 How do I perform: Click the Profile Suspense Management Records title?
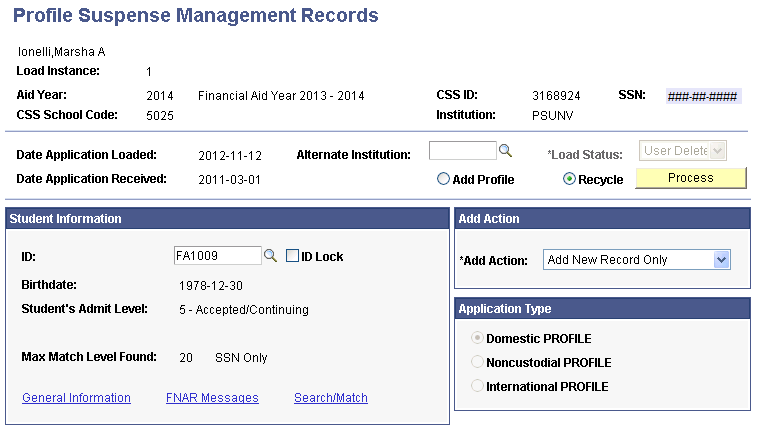pos(195,15)
